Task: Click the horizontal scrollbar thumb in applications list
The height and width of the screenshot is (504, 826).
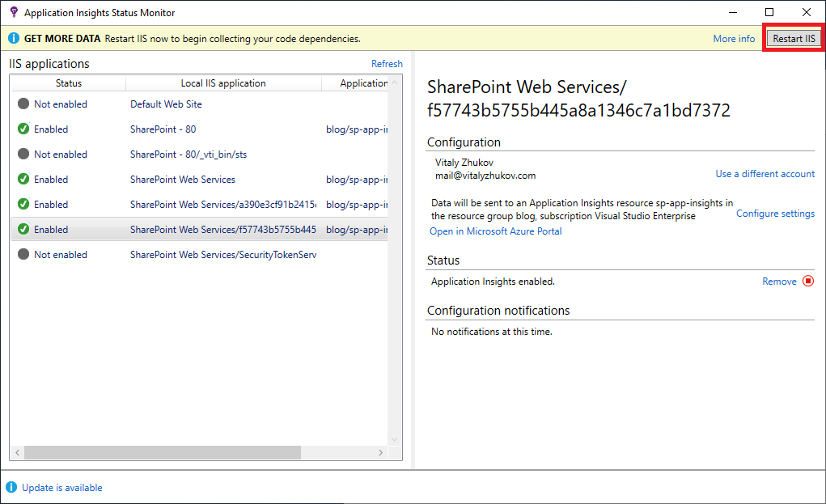Action: click(163, 452)
